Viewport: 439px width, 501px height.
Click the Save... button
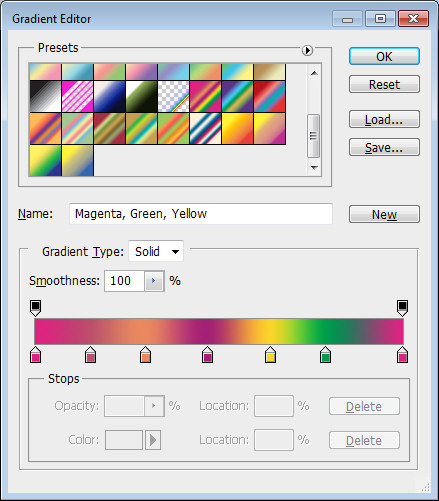click(384, 147)
